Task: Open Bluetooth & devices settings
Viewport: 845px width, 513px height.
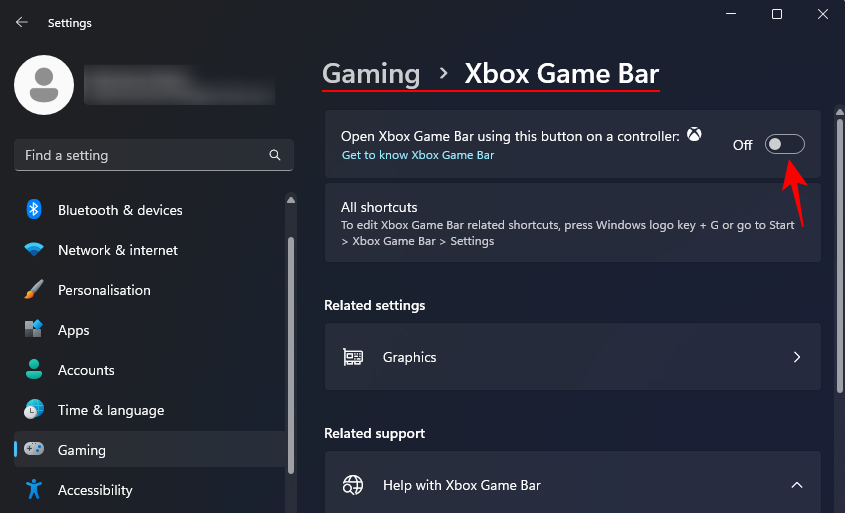Action: pyautogui.click(x=120, y=210)
